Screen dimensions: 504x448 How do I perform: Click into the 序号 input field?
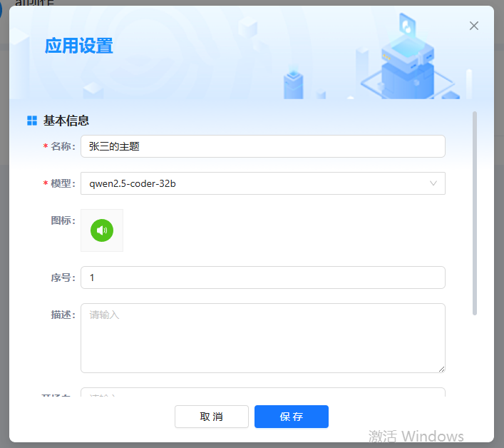tap(262, 278)
